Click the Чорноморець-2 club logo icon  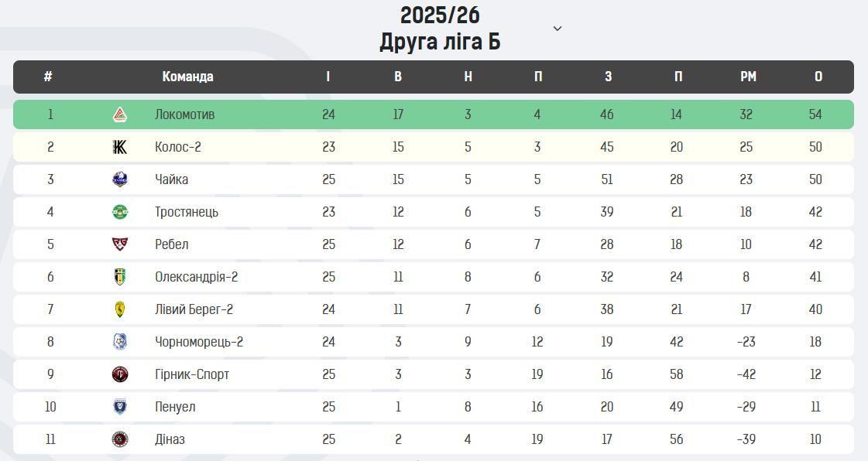tap(120, 342)
